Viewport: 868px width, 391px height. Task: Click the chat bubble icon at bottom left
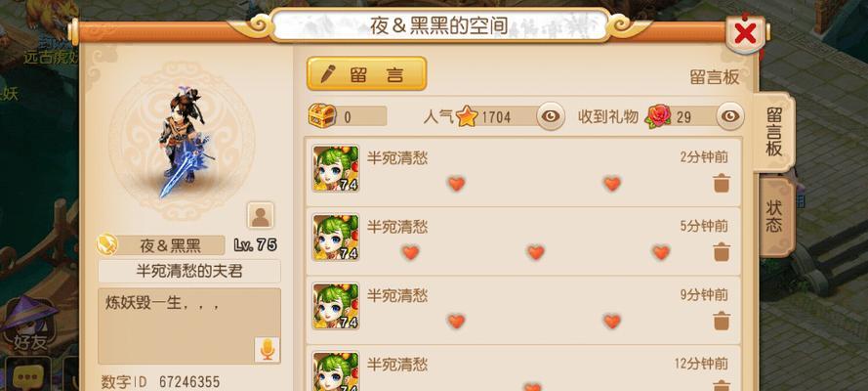tap(26, 377)
